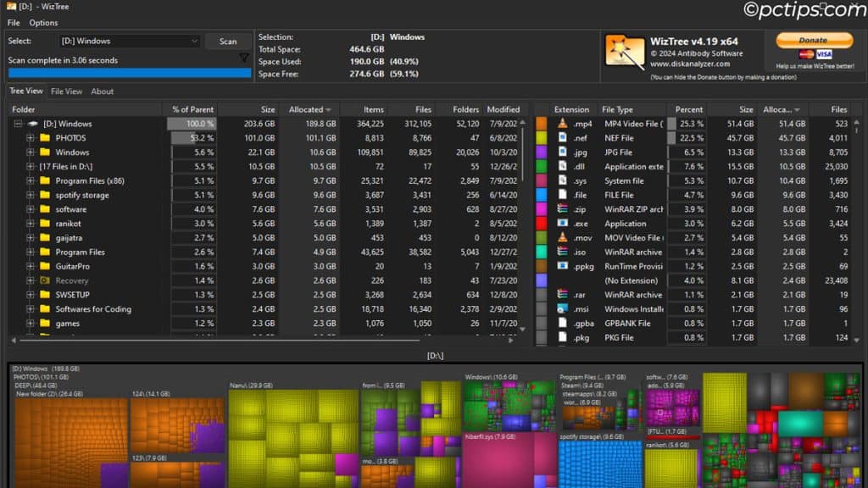Expand the gaijatra folder node
868x488 pixels.
31,238
